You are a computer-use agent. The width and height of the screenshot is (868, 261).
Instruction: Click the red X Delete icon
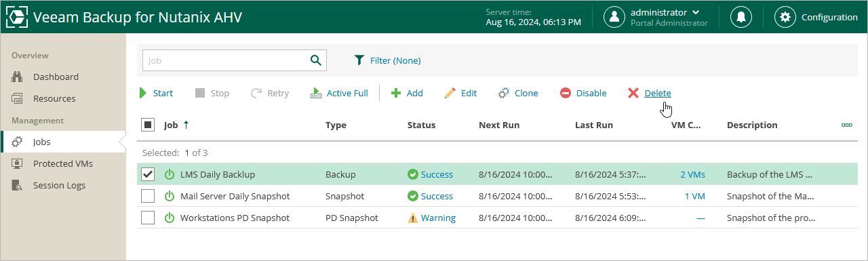click(633, 93)
